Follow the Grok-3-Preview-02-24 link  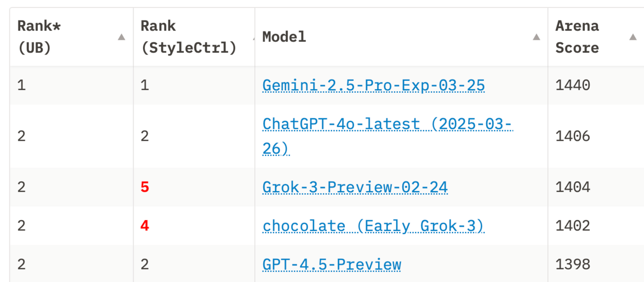click(x=355, y=187)
